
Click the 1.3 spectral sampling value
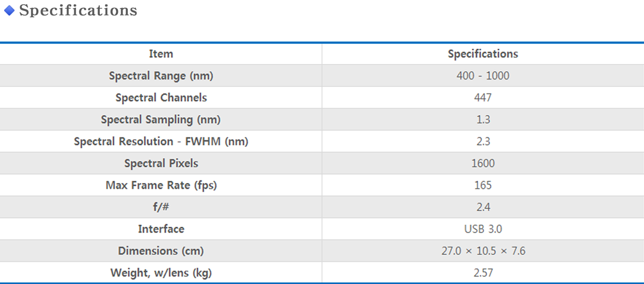tap(483, 119)
